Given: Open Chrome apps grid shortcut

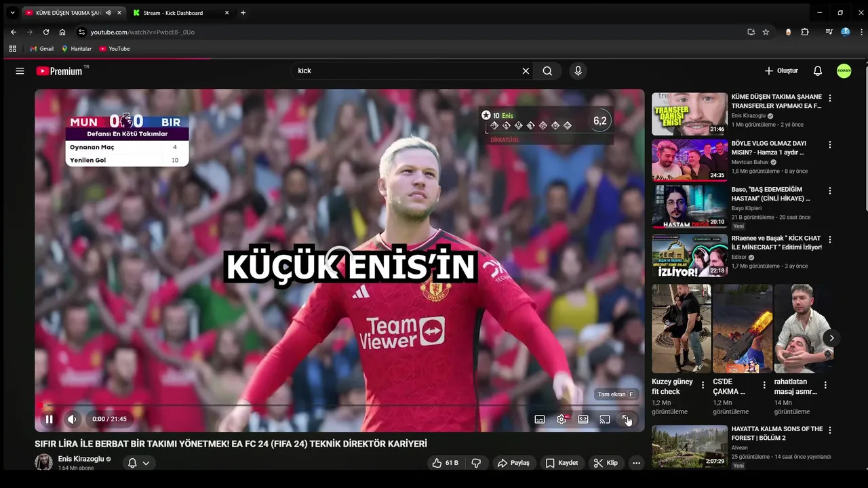Looking at the screenshot, I should click(x=12, y=49).
